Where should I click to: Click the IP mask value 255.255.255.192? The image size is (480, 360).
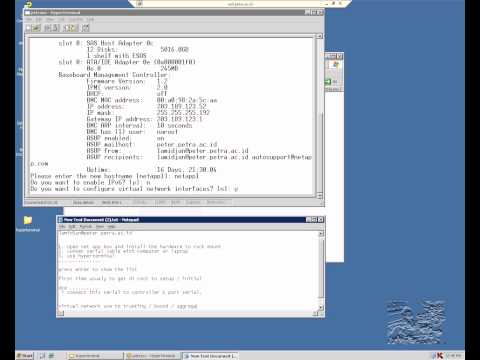click(183, 113)
